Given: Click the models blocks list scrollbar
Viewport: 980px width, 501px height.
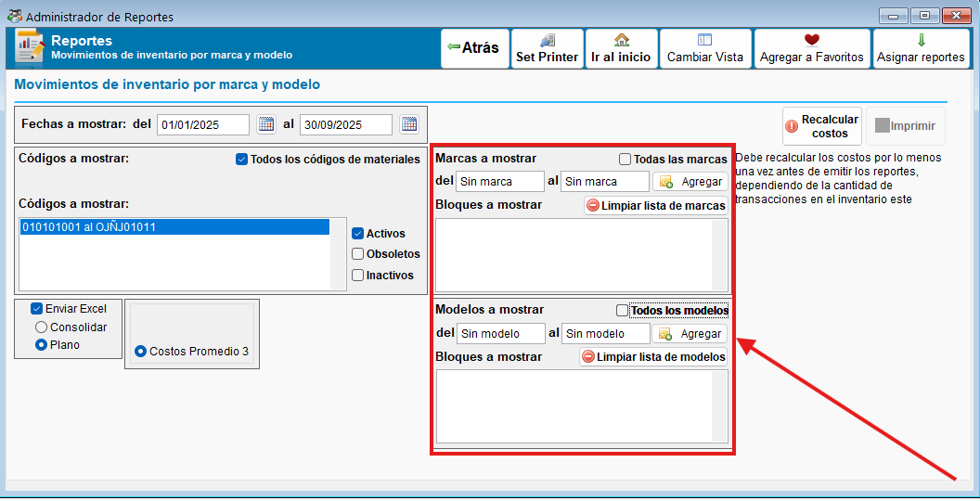Looking at the screenshot, I should 719,406.
